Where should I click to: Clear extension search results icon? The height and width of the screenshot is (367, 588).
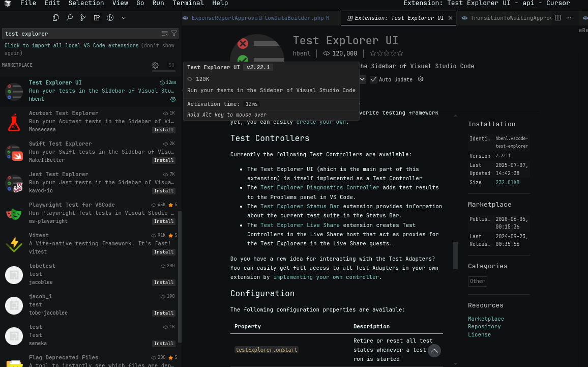pyautogui.click(x=164, y=34)
